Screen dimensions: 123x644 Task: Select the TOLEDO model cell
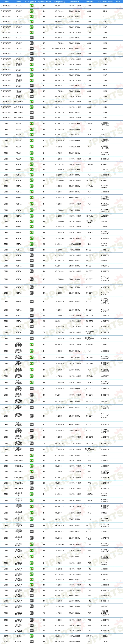point(19,641)
